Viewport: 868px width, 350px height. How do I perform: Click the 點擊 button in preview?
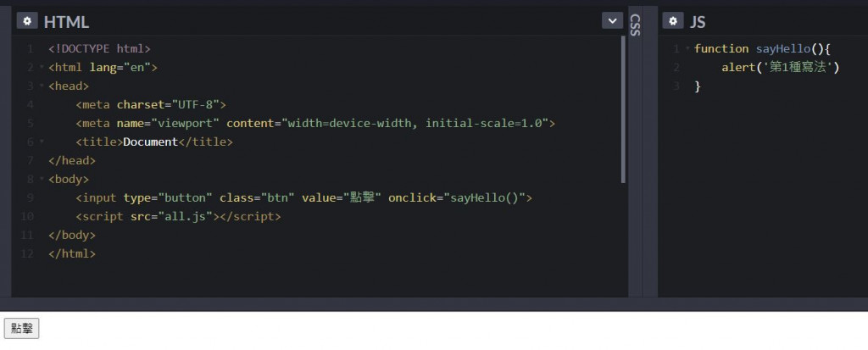[x=21, y=329]
